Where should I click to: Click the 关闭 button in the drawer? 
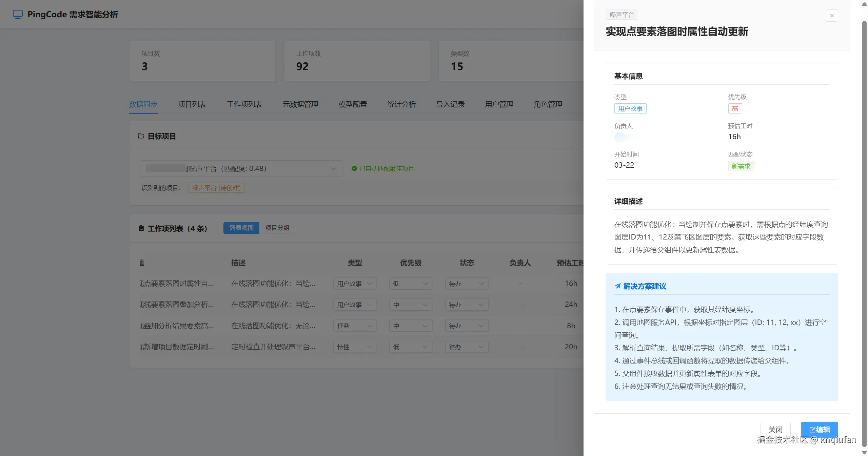(775, 429)
